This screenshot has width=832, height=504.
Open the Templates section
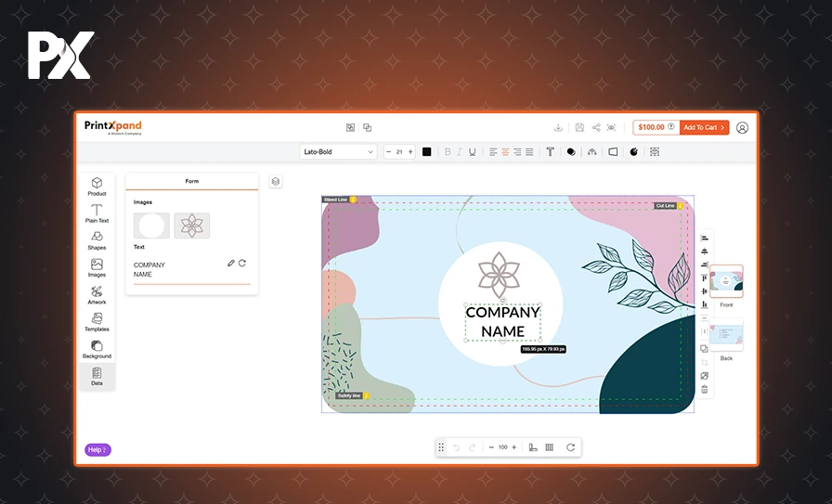point(97,321)
